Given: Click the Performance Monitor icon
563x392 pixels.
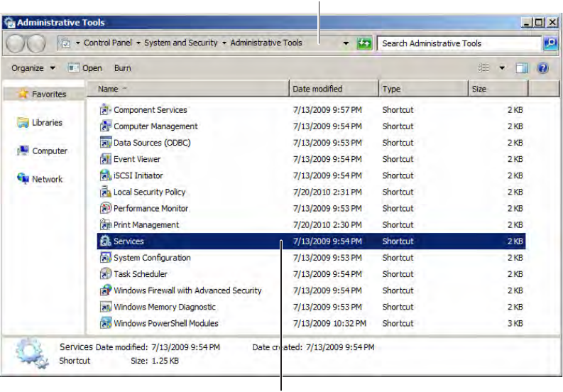Looking at the screenshot, I should (106, 208).
